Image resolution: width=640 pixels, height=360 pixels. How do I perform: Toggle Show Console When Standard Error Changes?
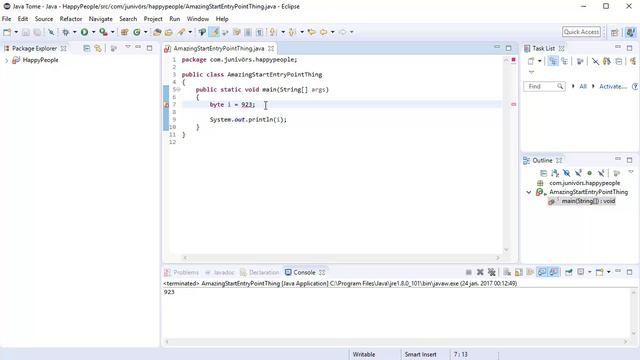[554, 272]
